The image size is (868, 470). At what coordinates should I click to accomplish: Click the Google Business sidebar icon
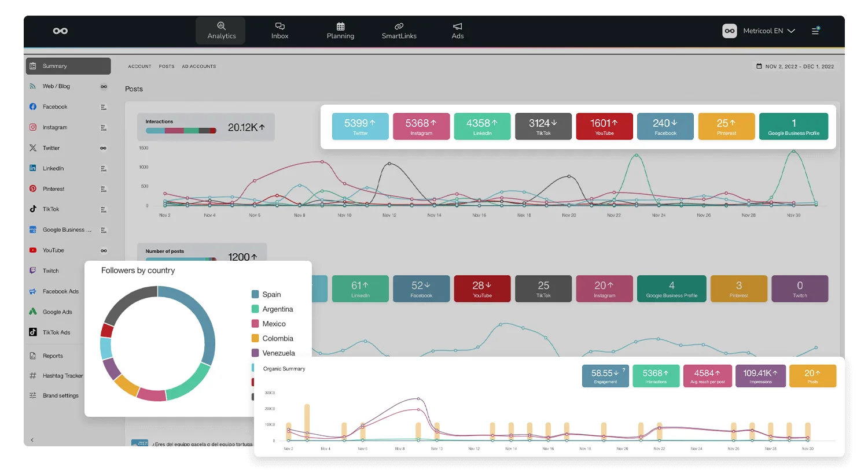pyautogui.click(x=33, y=230)
